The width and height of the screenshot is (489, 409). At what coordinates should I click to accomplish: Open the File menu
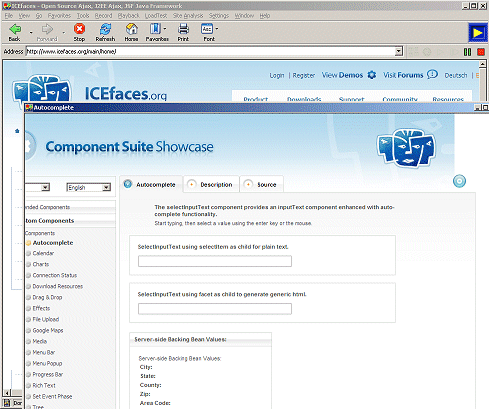(x=9, y=16)
